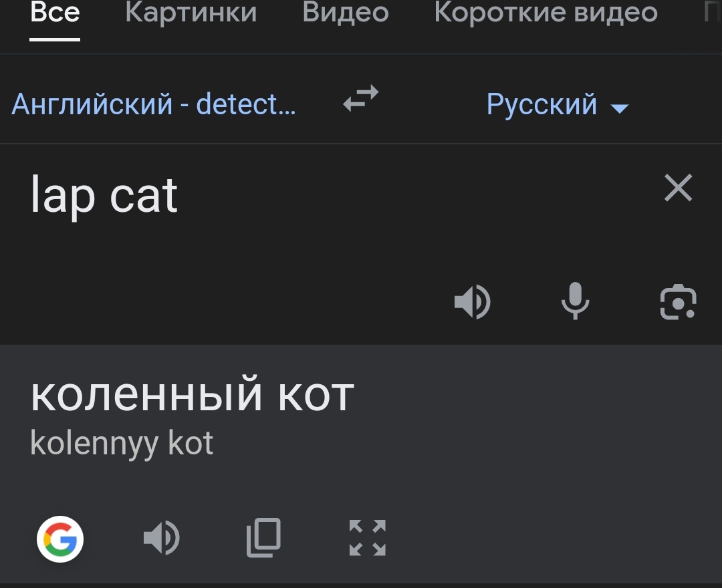722x588 pixels.
Task: Clear the 'lap cat' input text
Action: click(x=679, y=188)
